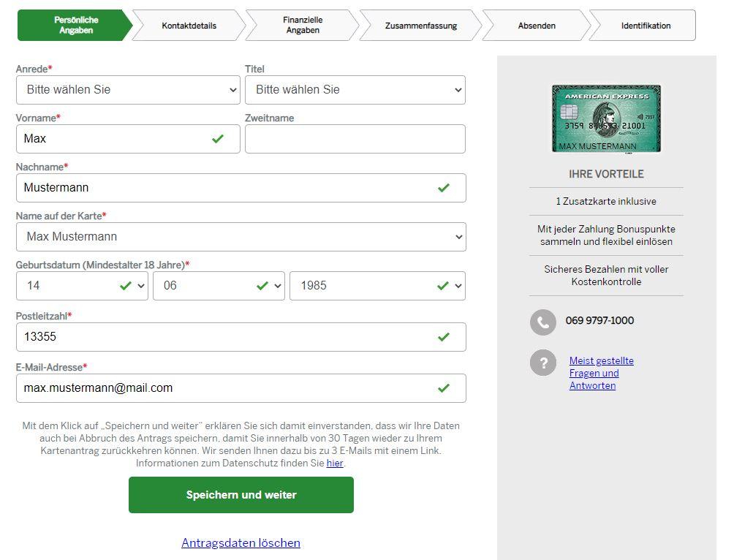Click the green checkmark in Nachname field
The width and height of the screenshot is (734, 560).
click(x=443, y=188)
